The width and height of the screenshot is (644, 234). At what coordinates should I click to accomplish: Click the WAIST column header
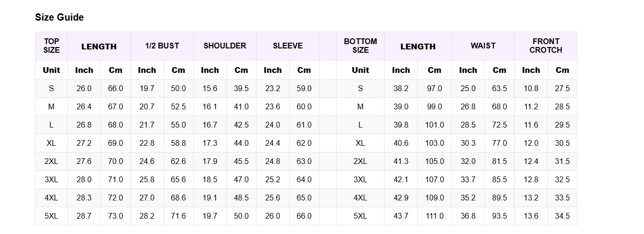point(483,46)
